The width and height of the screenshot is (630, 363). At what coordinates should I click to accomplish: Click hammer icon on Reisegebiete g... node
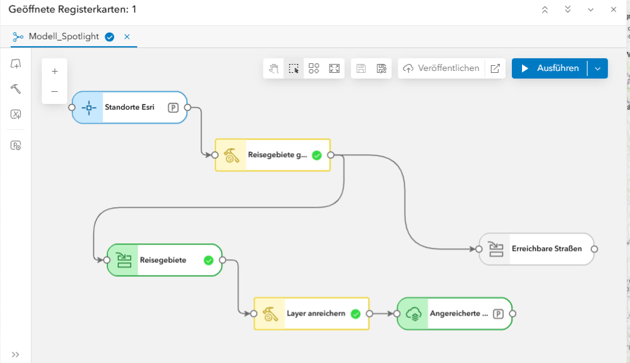coord(231,156)
